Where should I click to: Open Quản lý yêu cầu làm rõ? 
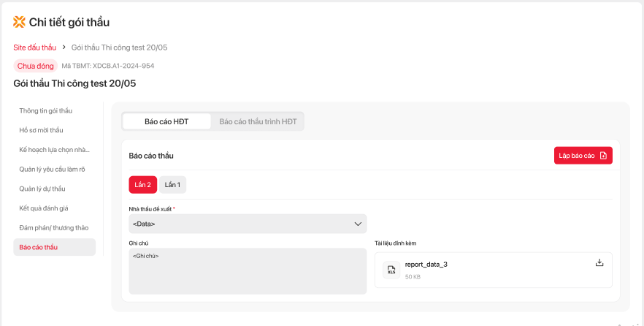click(53, 169)
